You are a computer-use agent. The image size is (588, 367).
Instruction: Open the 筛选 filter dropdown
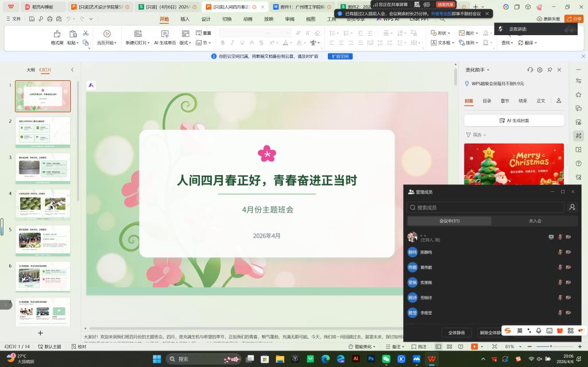click(477, 135)
